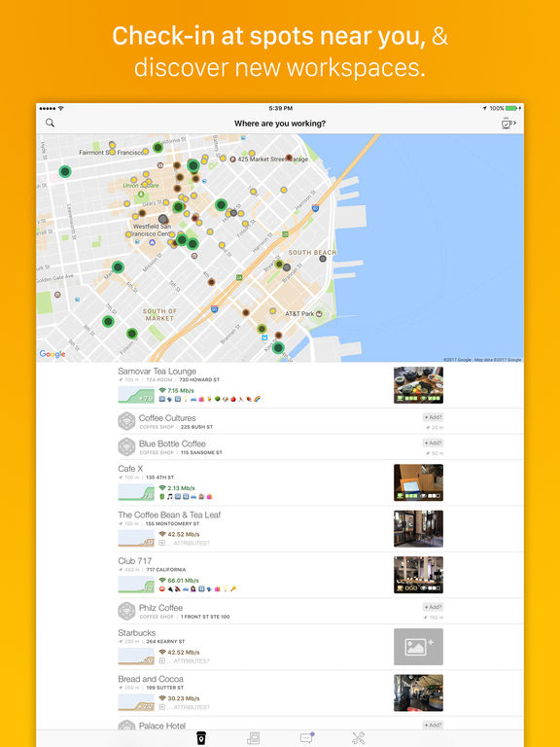560x747 pixels.
Task: Open The Coffee Bean & Tea Leaf listing
Action: 280,529
